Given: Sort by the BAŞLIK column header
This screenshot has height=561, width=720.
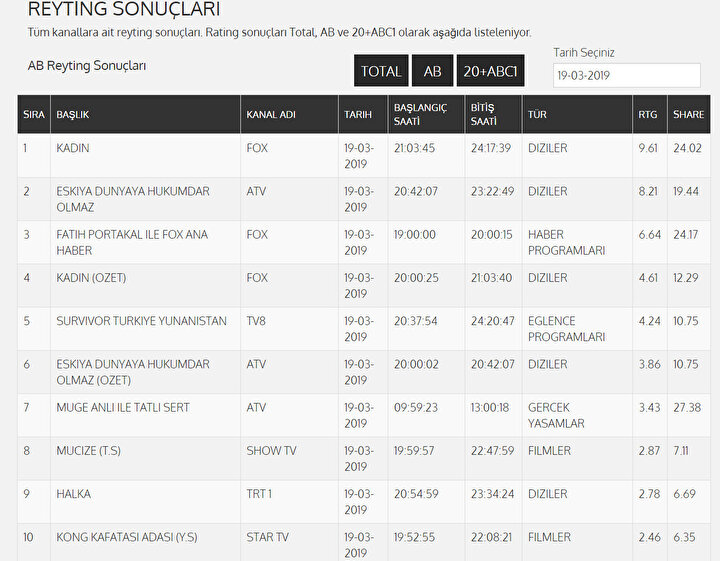Looking at the screenshot, I should coord(145,114).
